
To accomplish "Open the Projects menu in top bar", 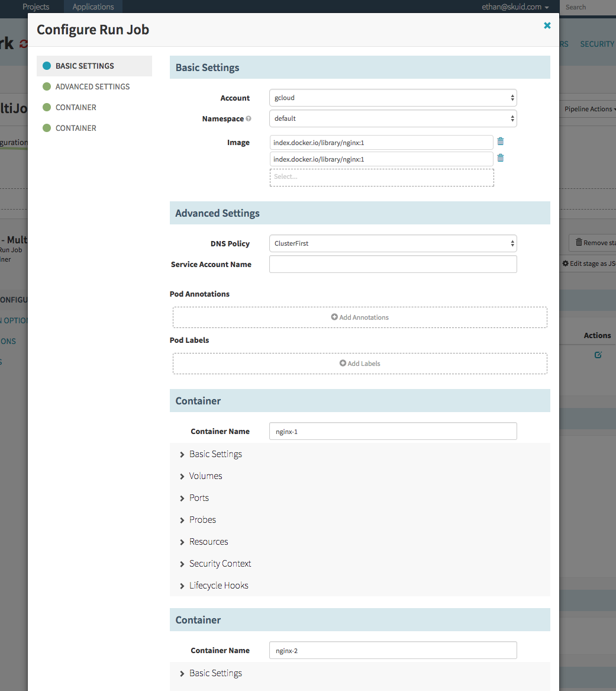I will coord(36,7).
